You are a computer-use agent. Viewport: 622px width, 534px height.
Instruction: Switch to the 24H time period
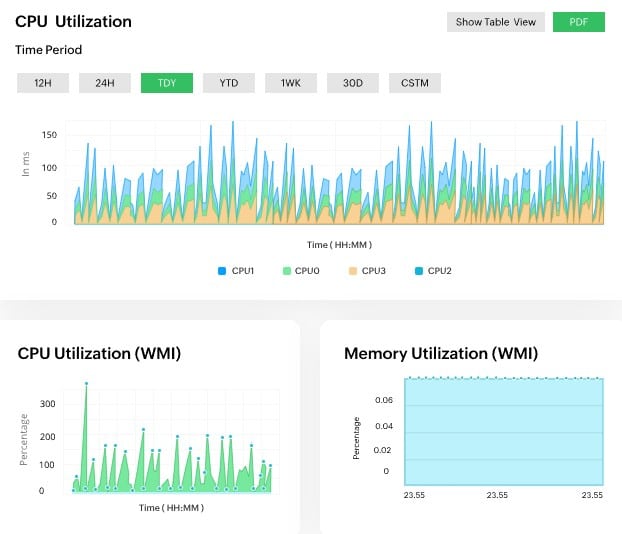[105, 83]
